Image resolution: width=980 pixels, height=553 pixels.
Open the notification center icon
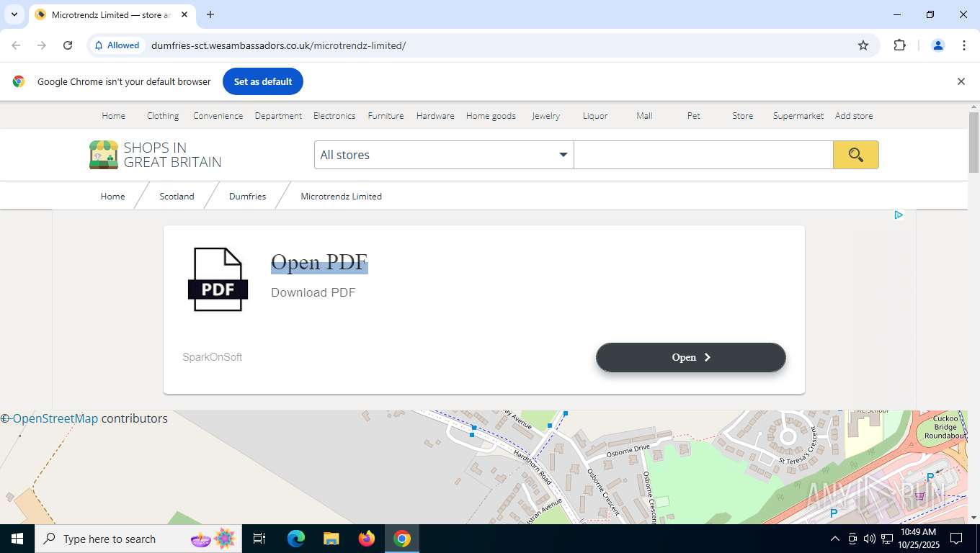tap(956, 539)
